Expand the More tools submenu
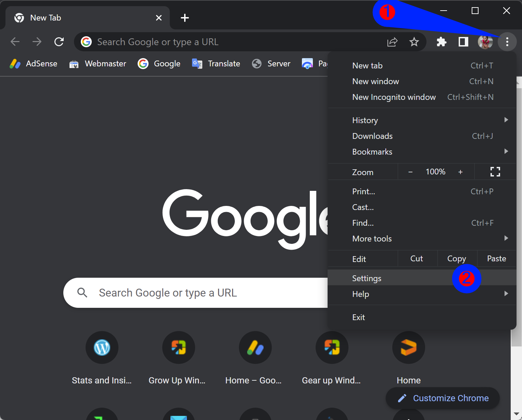Screen dimensions: 522x420 click(422, 239)
